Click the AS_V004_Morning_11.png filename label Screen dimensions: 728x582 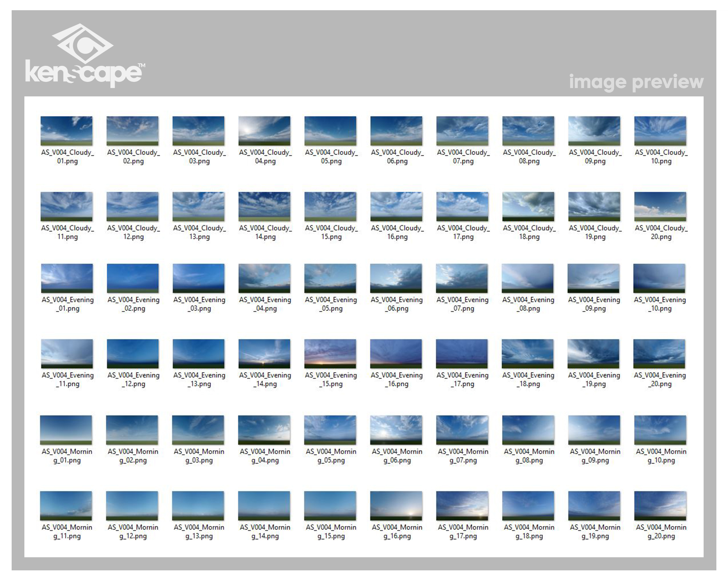pos(67,531)
